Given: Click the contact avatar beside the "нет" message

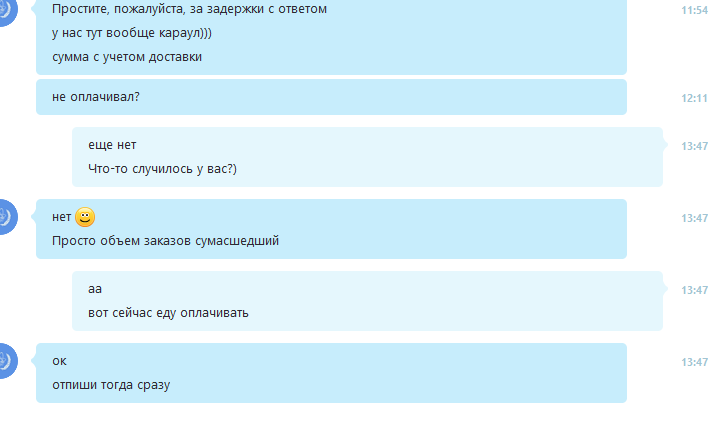Looking at the screenshot, I should pyautogui.click(x=6, y=217).
